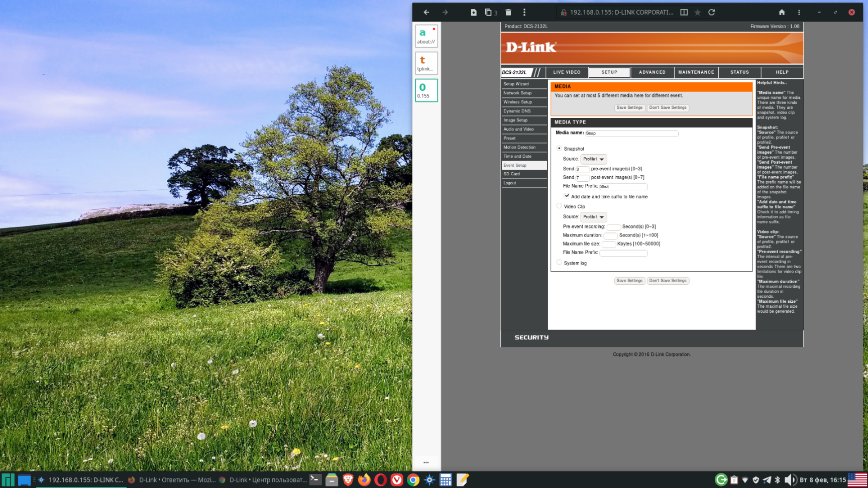The width and height of the screenshot is (868, 488).
Task: Switch keyboard layout via US flag
Action: 857,480
